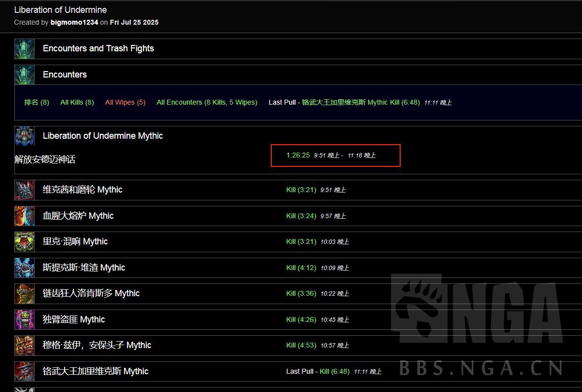Click the Encounters section icon
The image size is (582, 392).
pyautogui.click(x=24, y=75)
